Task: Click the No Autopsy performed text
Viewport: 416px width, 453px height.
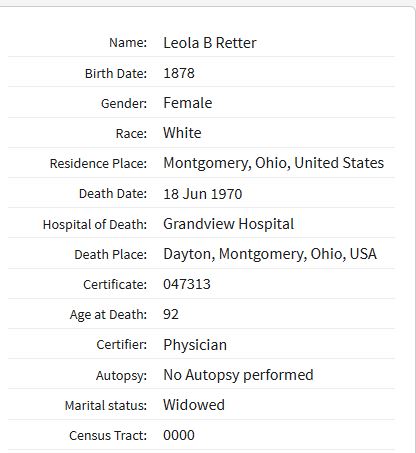Action: pyautogui.click(x=238, y=375)
